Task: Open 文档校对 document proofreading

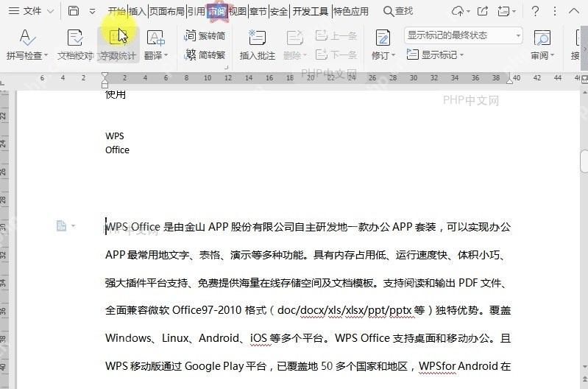Action: (x=75, y=45)
